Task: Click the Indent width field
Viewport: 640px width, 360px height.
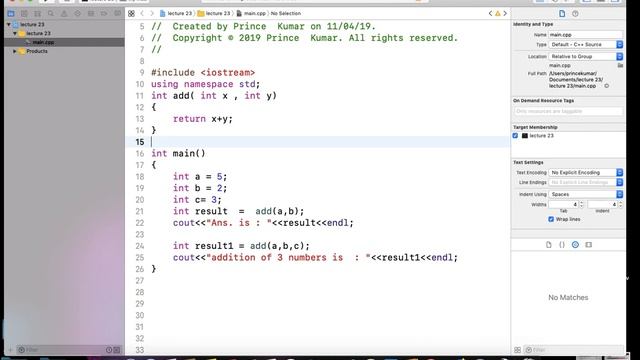Action: point(602,204)
